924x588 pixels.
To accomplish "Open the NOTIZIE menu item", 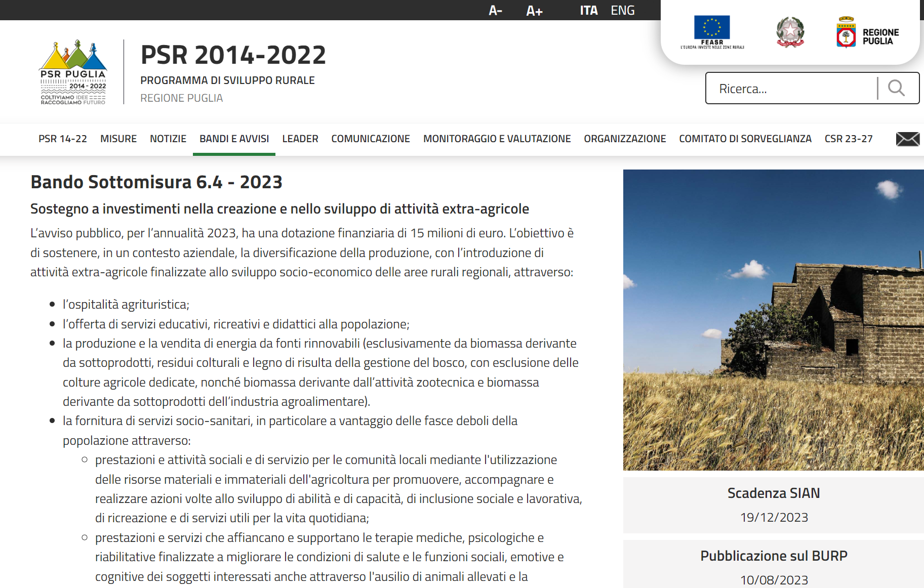I will 168,139.
